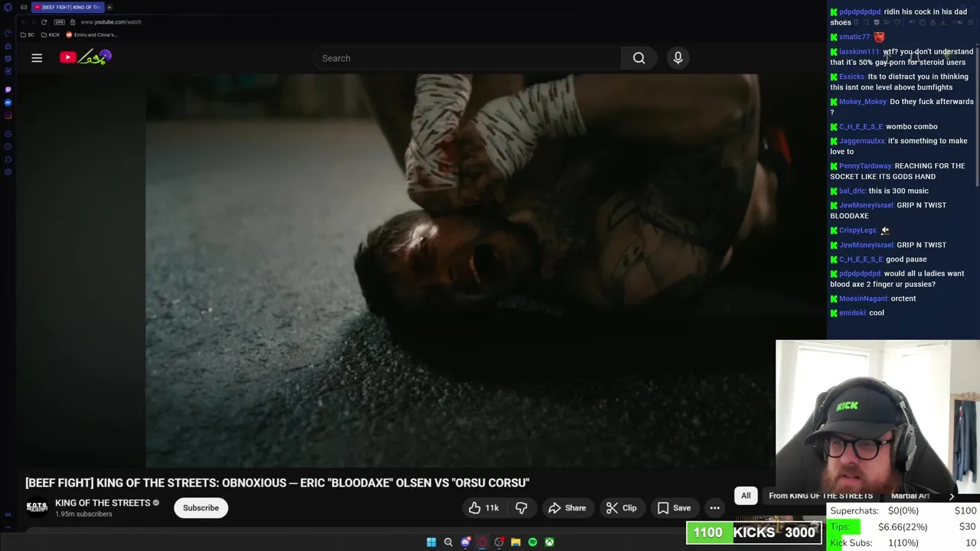Expand filter chips with right chevron
980x551 pixels.
point(952,496)
